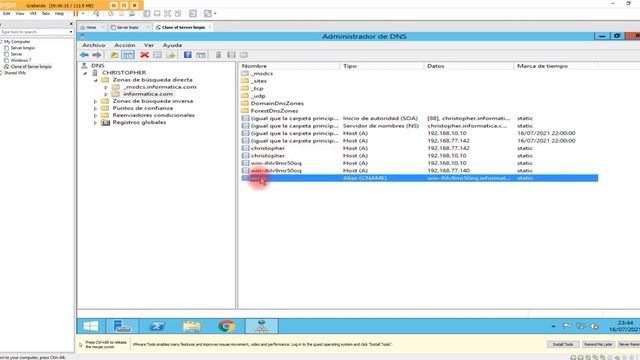Go back in DNS Manager toolbar
640x360 pixels.
point(84,55)
